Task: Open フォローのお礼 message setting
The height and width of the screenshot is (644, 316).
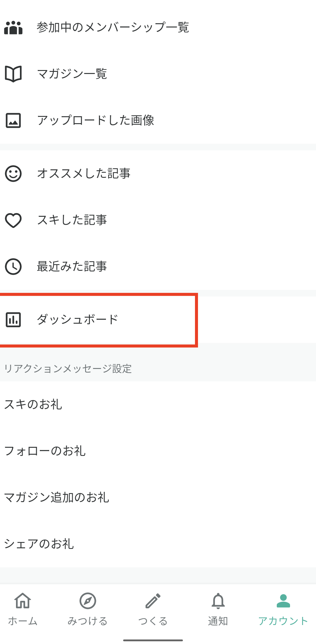Action: 158,451
